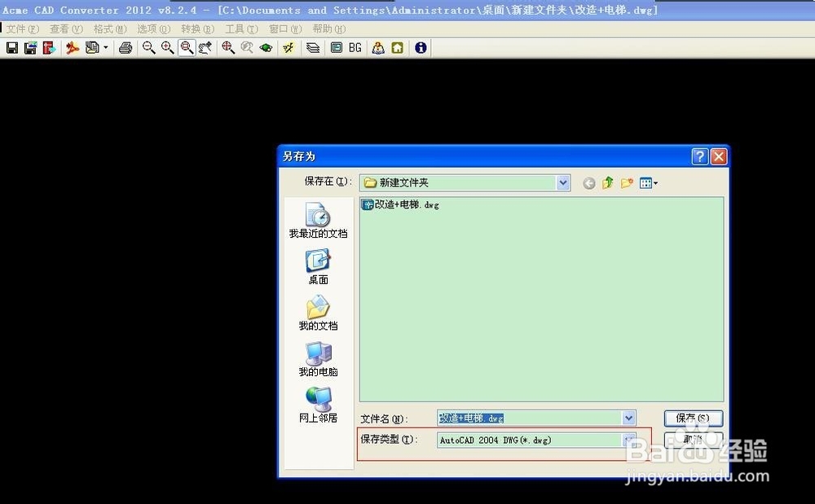Screen dimensions: 815x504
Task: Click the batch convert documents icon
Action: click(x=92, y=48)
